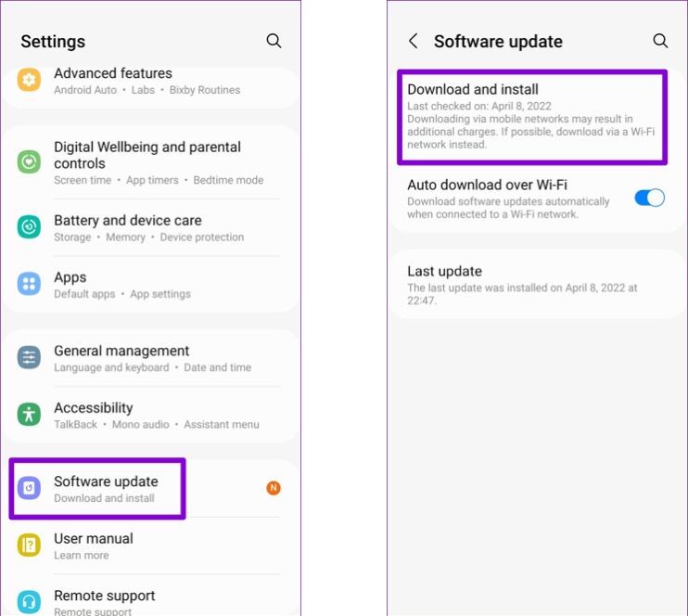Tap the purple Software update icon
688x616 pixels.
click(x=30, y=488)
